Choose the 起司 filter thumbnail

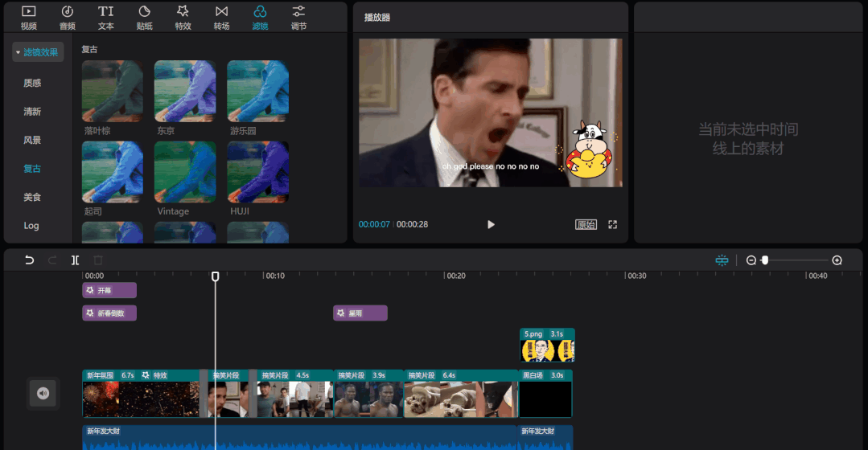(x=113, y=172)
